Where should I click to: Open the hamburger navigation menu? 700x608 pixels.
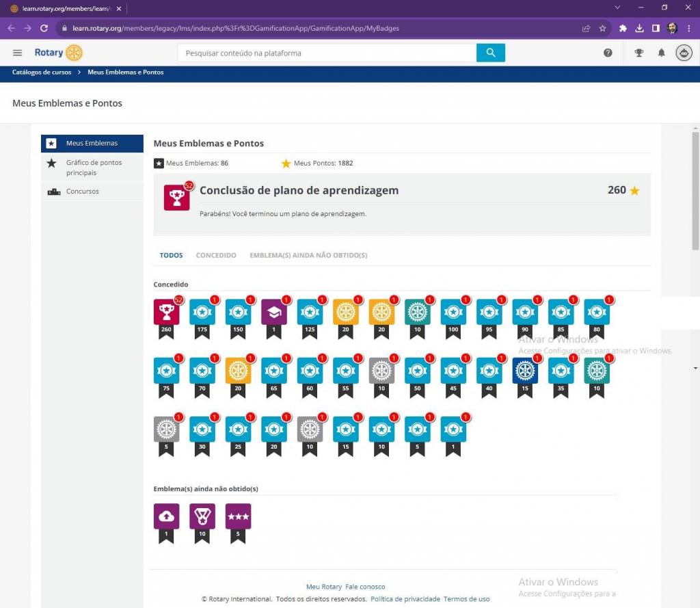click(x=18, y=53)
